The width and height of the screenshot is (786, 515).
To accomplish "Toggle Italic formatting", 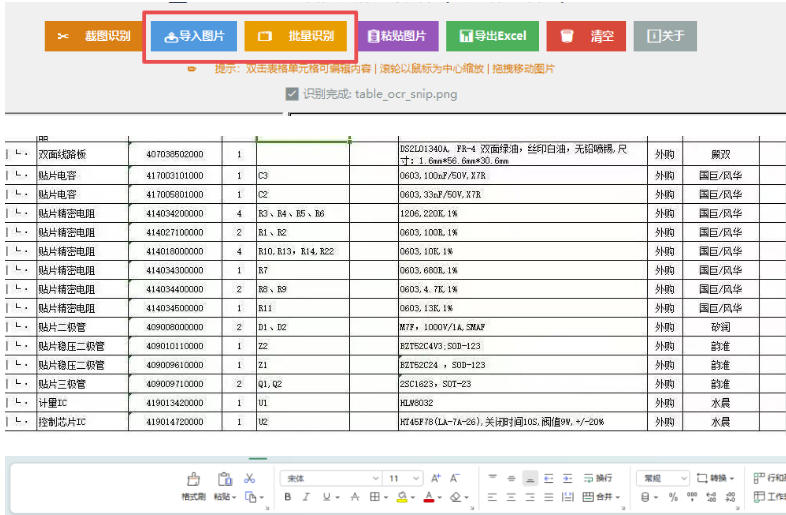I will 306,497.
